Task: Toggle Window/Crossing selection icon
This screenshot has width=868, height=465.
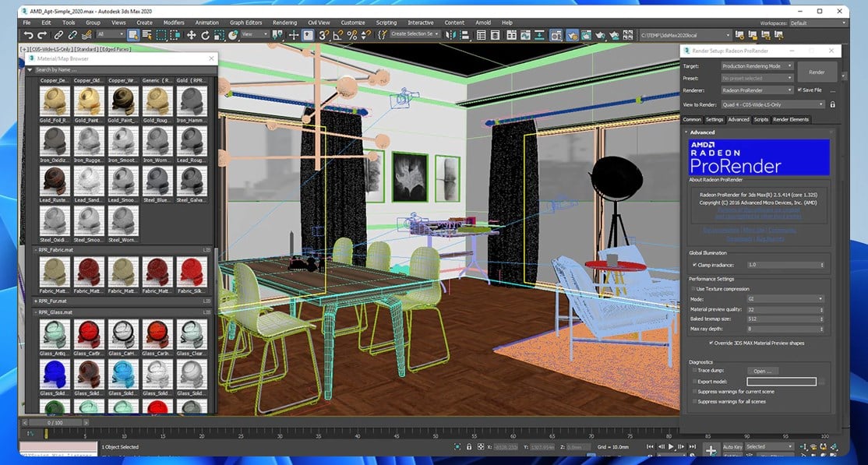Action: 175,35
